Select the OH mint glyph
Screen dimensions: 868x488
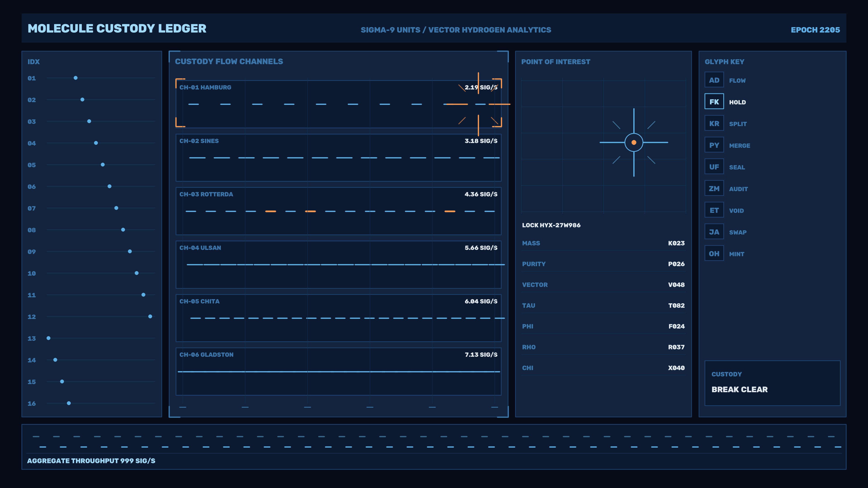[714, 253]
